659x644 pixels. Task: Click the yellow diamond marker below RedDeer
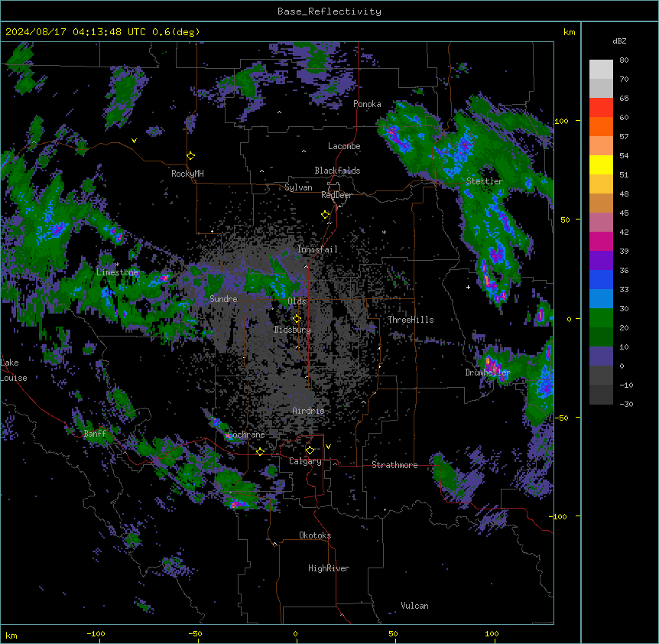(x=326, y=215)
